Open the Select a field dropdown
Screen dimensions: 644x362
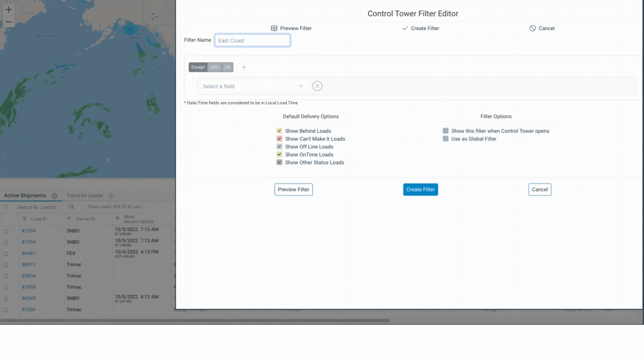click(x=252, y=86)
